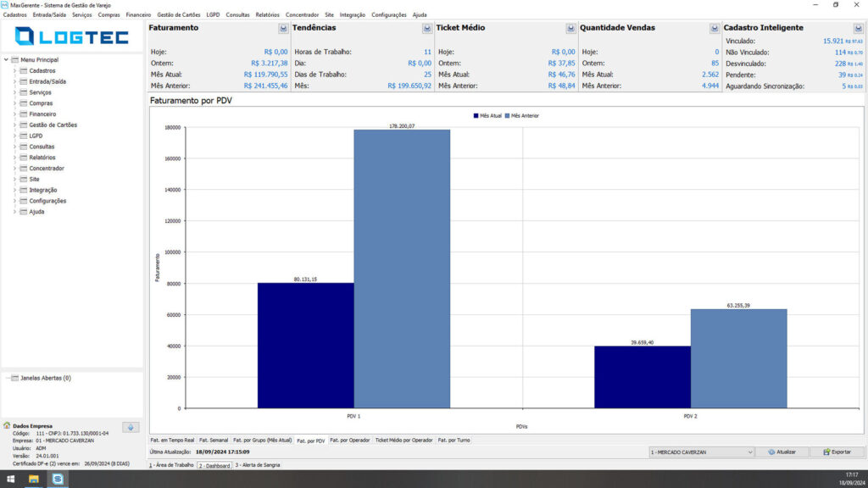Expand the Entrada/Saída tree node

tap(14, 81)
